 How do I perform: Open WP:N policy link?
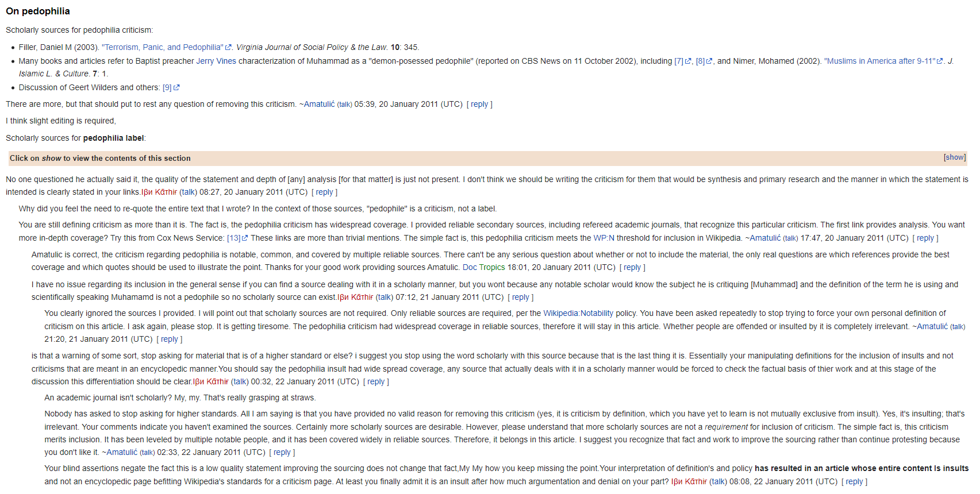click(x=604, y=238)
